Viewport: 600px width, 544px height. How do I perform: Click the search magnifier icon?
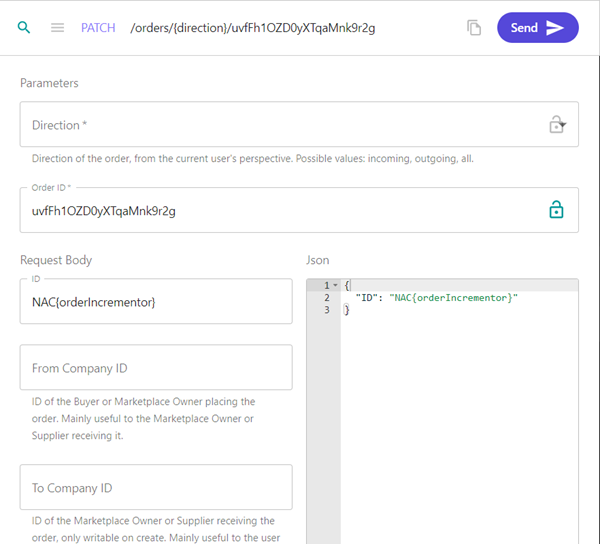pos(24,28)
